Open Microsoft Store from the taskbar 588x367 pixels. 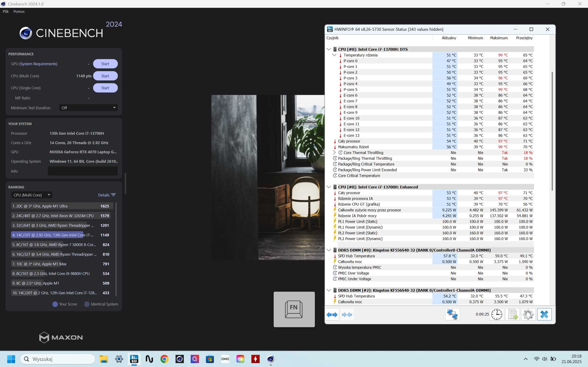(210, 359)
